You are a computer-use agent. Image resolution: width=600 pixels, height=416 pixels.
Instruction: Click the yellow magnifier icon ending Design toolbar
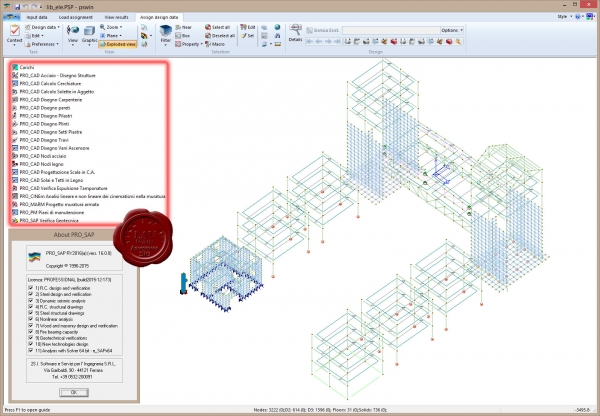click(458, 42)
